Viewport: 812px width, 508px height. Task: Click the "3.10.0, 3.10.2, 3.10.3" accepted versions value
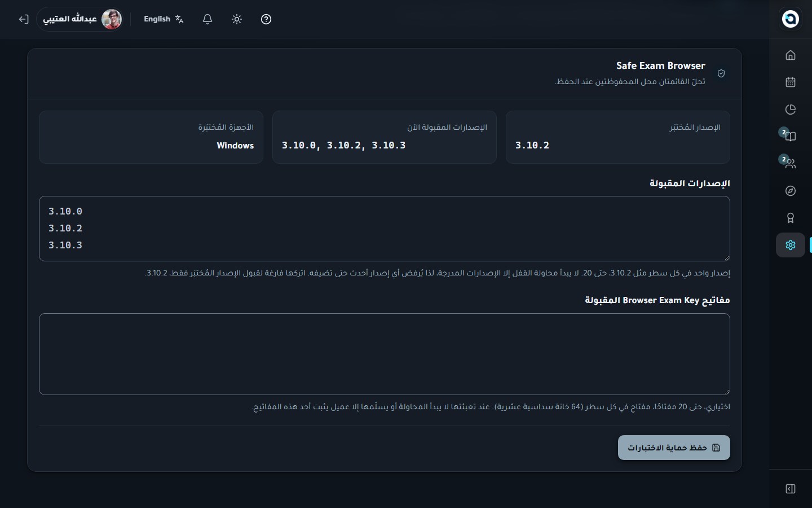pyautogui.click(x=344, y=145)
